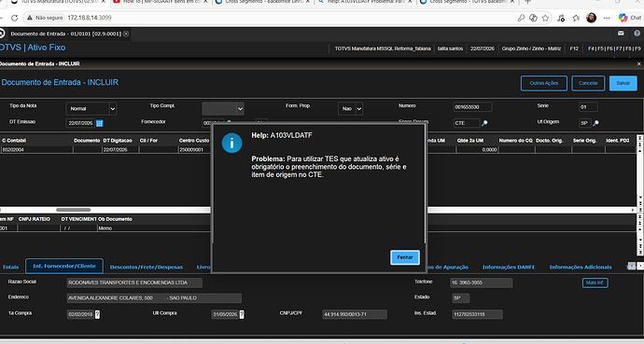644x344 pixels.
Task: Click the Não seguro site info badge
Action: pos(45,18)
